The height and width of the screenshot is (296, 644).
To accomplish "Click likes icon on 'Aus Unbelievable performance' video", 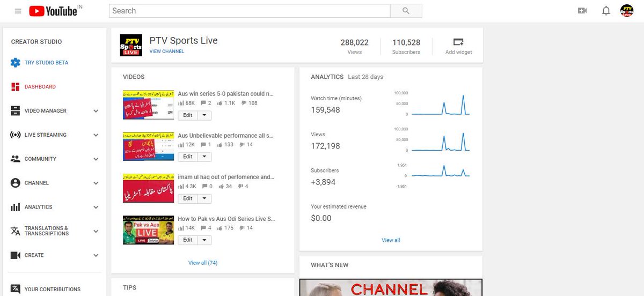I will 219,145.
